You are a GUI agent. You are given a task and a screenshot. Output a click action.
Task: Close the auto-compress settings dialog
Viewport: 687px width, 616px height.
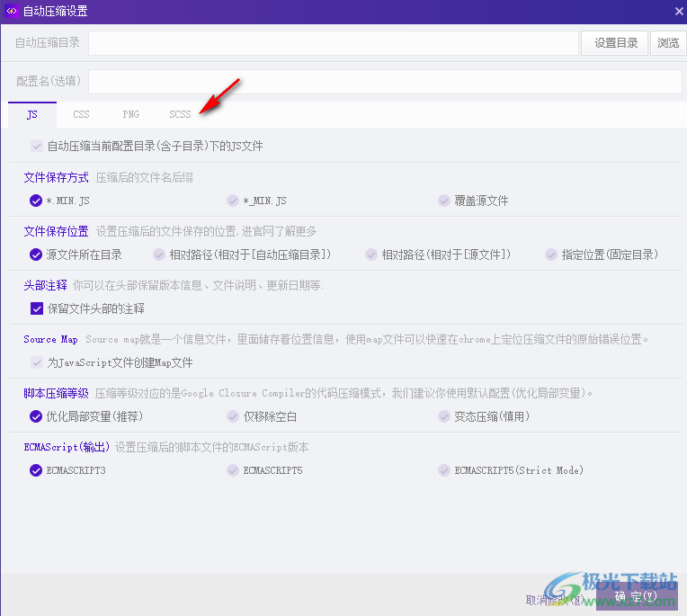click(x=679, y=12)
